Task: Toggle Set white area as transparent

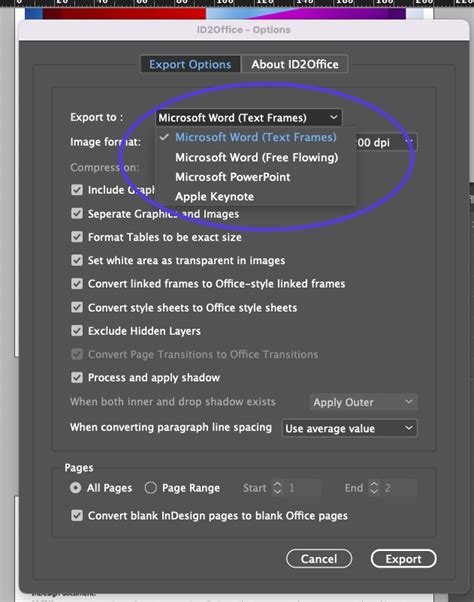Action: click(x=77, y=260)
